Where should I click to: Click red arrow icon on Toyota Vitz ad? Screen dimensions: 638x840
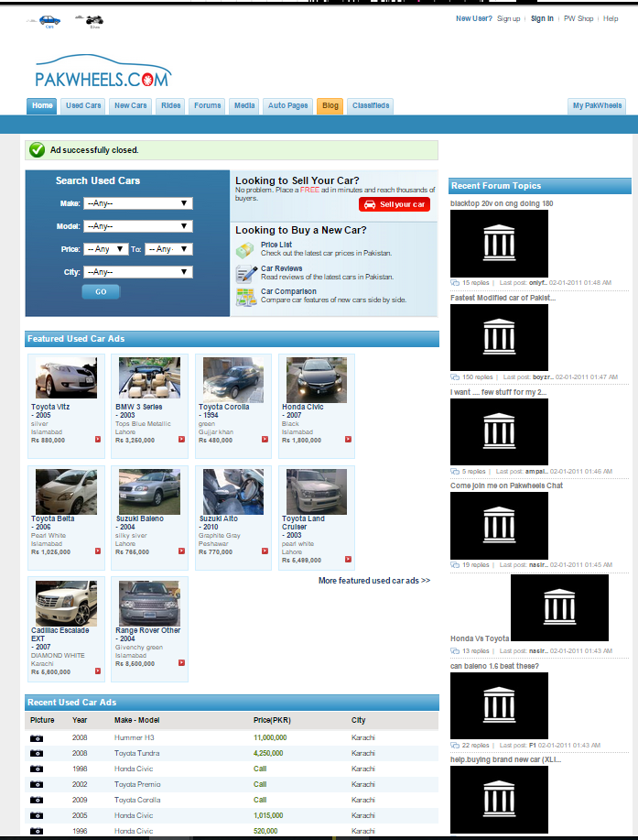pos(98,440)
